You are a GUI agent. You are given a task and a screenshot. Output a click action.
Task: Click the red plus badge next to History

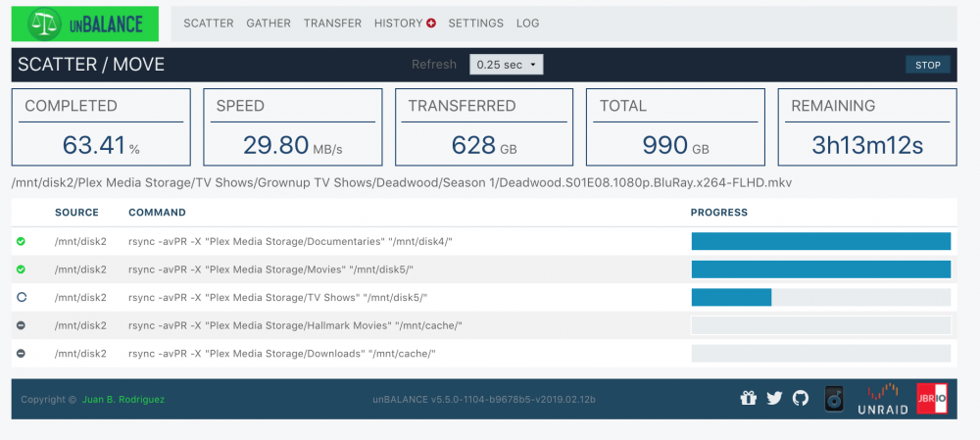coord(431,24)
